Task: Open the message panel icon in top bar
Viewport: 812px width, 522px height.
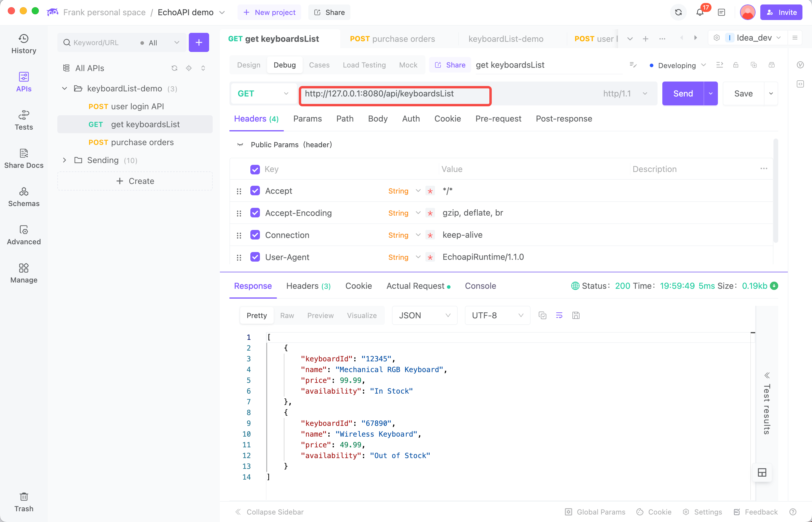Action: (721, 13)
